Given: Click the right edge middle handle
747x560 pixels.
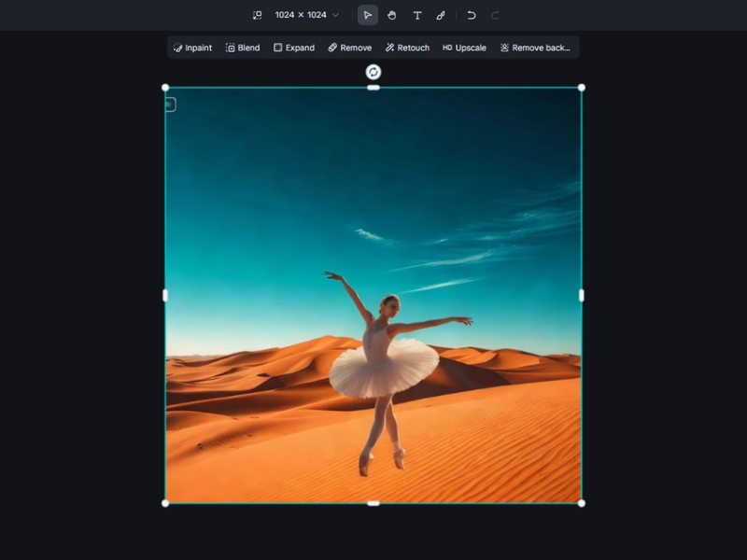Looking at the screenshot, I should (582, 296).
